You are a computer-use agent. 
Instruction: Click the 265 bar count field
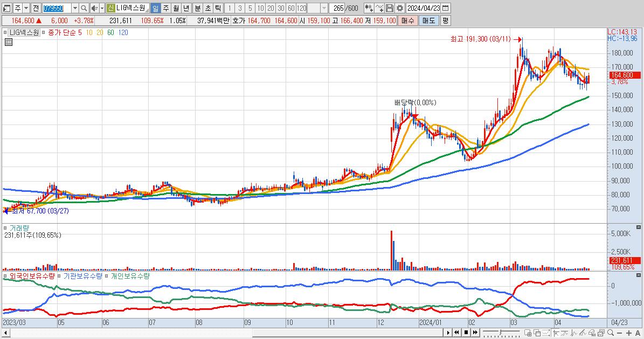click(338, 8)
